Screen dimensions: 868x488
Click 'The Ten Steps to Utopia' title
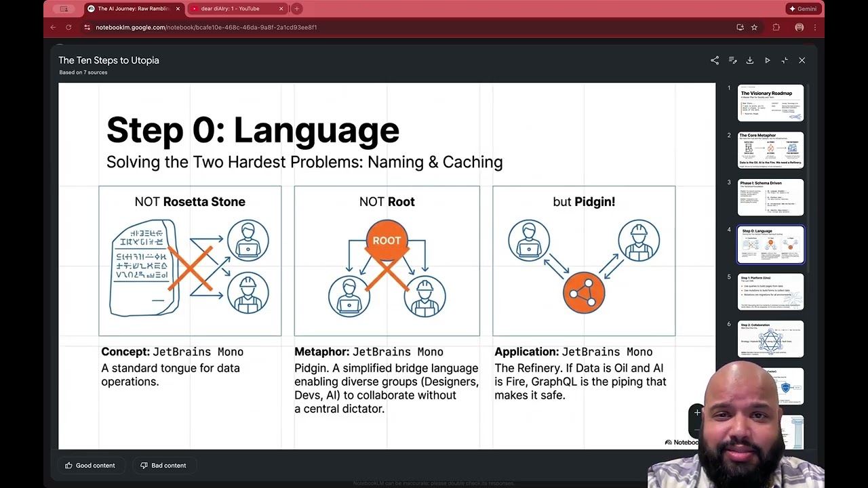(x=108, y=60)
